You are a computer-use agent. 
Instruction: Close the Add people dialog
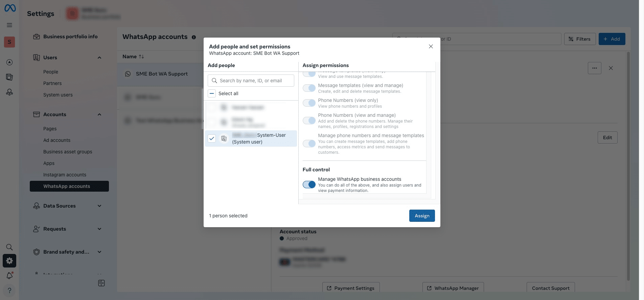click(x=431, y=46)
